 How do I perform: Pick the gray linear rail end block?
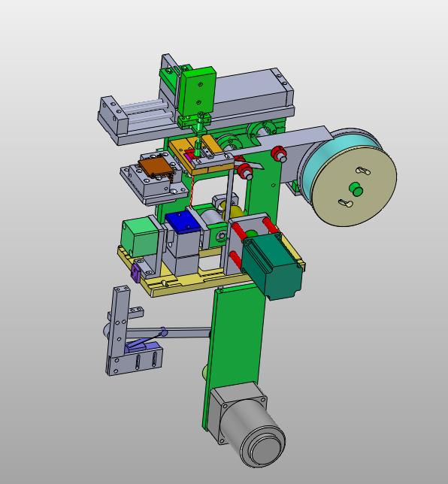click(113, 116)
